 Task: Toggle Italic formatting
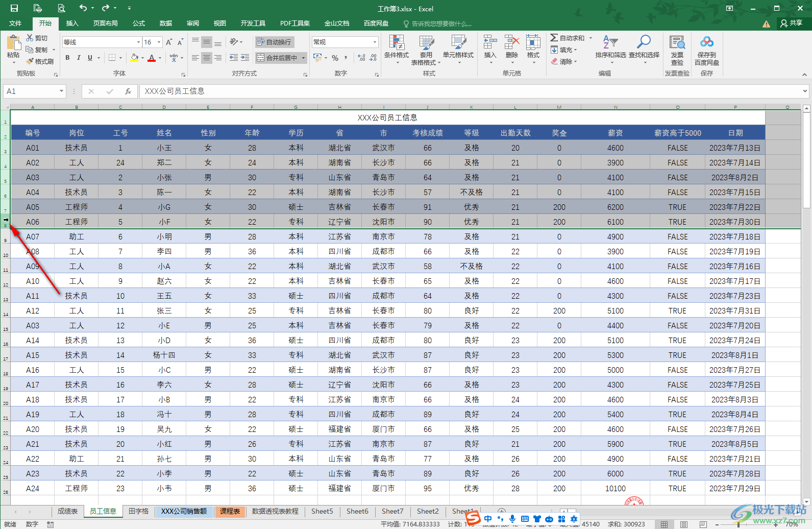pos(79,58)
